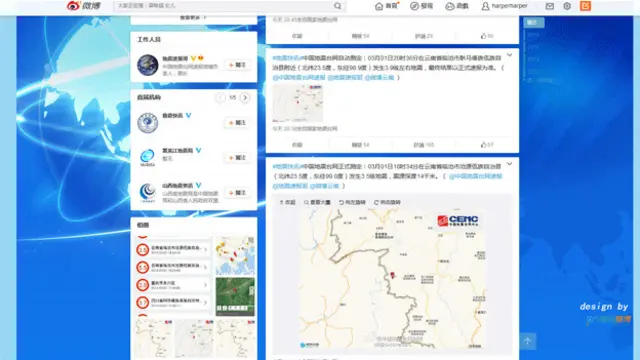This screenshot has height=360, width=640.
Task: Click the back-to-top arrow button
Action: point(527,341)
